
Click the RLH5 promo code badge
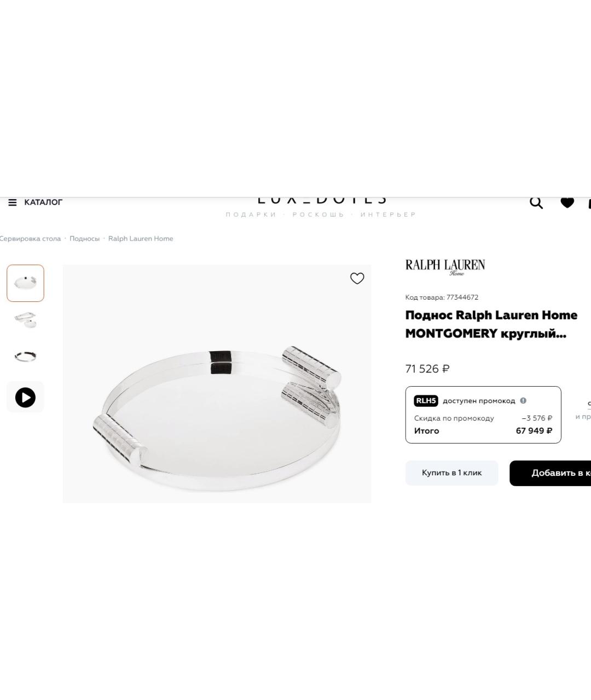pos(426,401)
